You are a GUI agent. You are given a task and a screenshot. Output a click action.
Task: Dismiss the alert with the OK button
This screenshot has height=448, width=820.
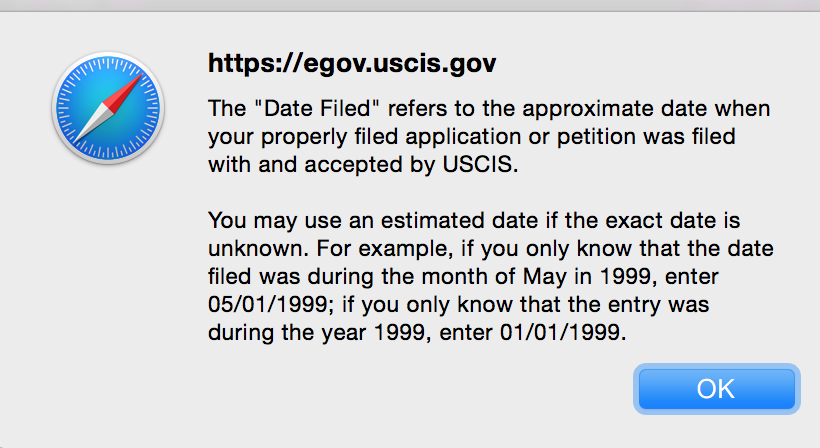tap(716, 389)
